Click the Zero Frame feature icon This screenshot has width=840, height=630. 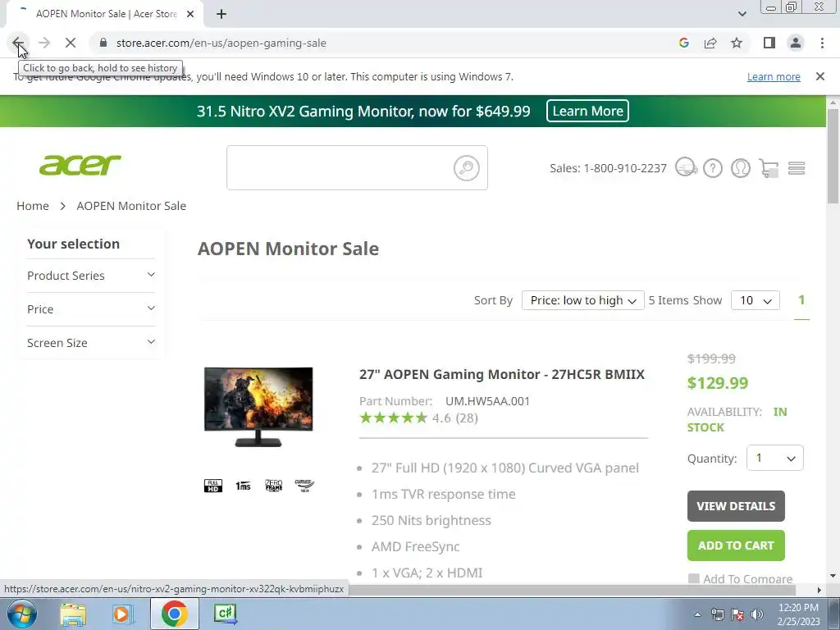coord(274,486)
